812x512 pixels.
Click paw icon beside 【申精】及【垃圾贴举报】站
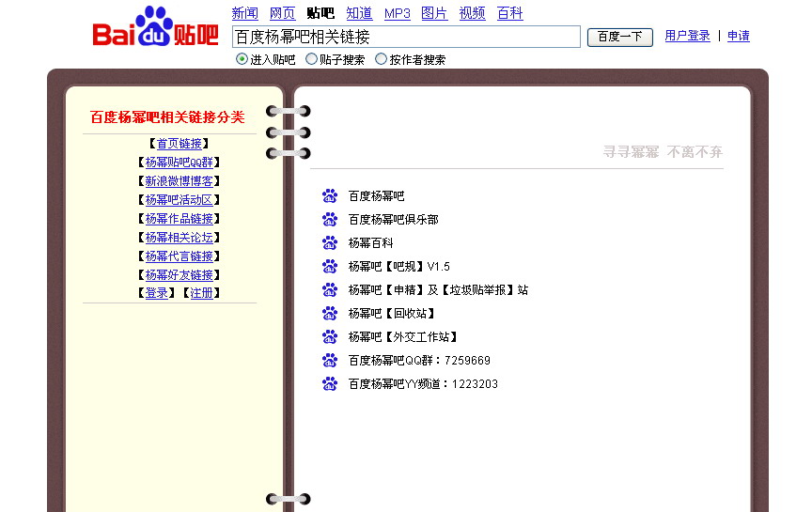pos(330,290)
